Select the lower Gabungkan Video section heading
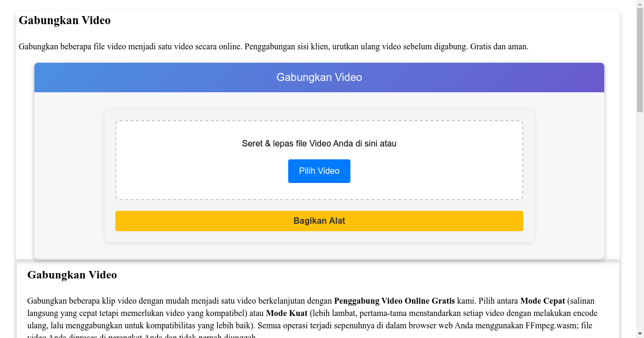Viewport: 644px width, 338px height. 72,275
